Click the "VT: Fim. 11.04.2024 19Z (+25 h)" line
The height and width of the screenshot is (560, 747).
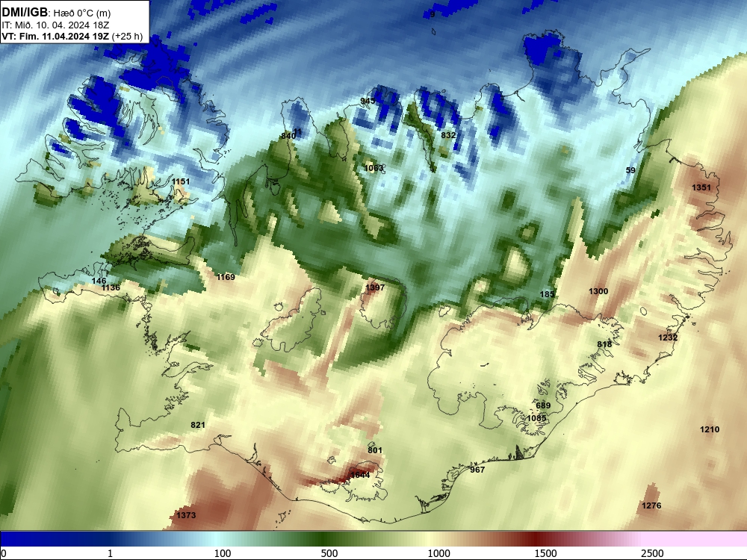[x=72, y=36]
